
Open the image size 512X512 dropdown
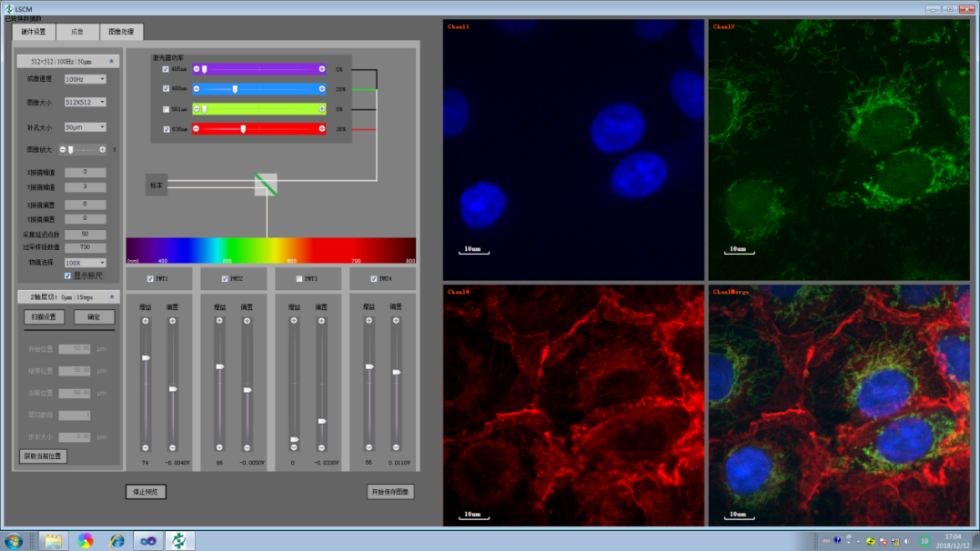coord(86,102)
